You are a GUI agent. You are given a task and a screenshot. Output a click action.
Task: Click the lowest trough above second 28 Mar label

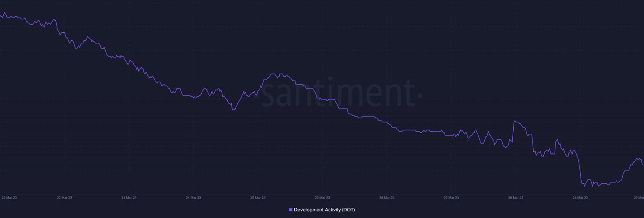tap(584, 186)
